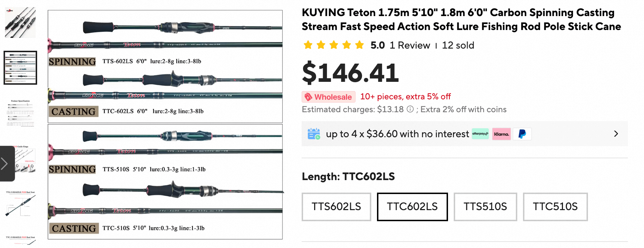Click the Klarna payment icon
The width and height of the screenshot is (644, 248).
coord(502,134)
